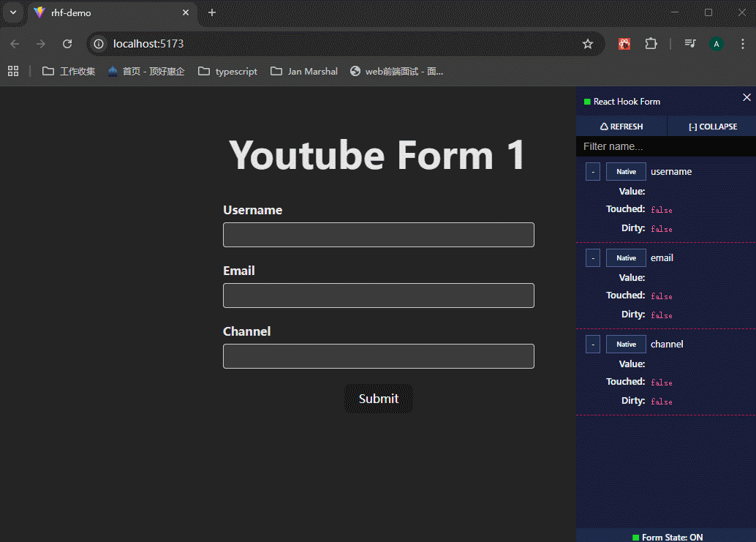The image size is (756, 542).
Task: Bookmark this page with star icon
Action: (588, 44)
